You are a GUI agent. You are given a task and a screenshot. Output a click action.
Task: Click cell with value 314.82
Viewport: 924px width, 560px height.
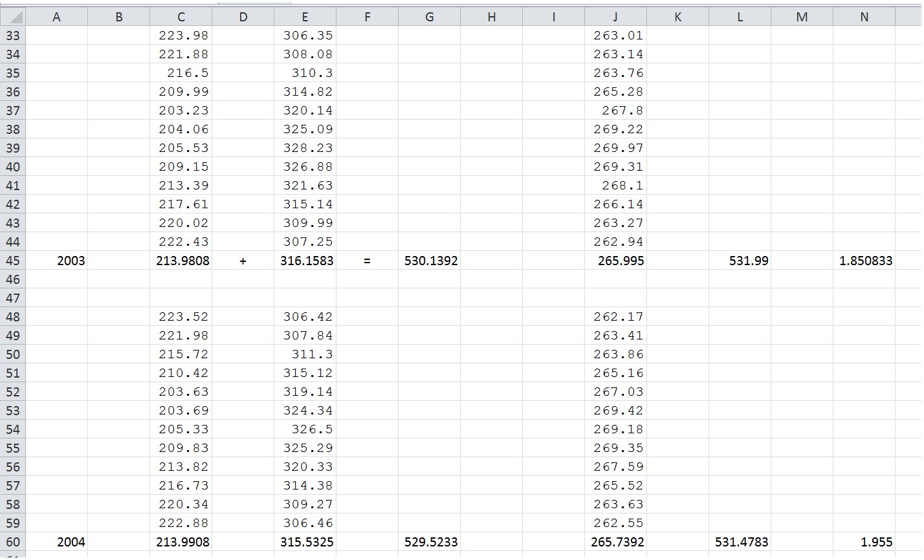[305, 92]
